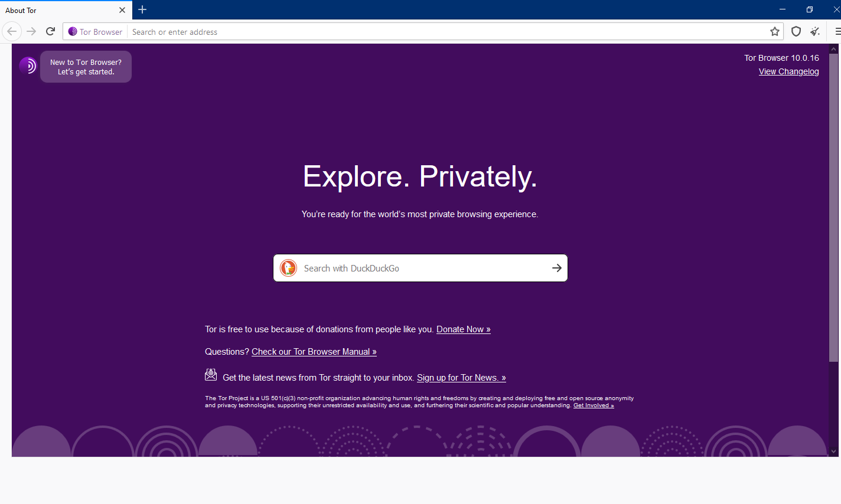
Task: Click the page scrollbar up arrow
Action: pyautogui.click(x=834, y=49)
